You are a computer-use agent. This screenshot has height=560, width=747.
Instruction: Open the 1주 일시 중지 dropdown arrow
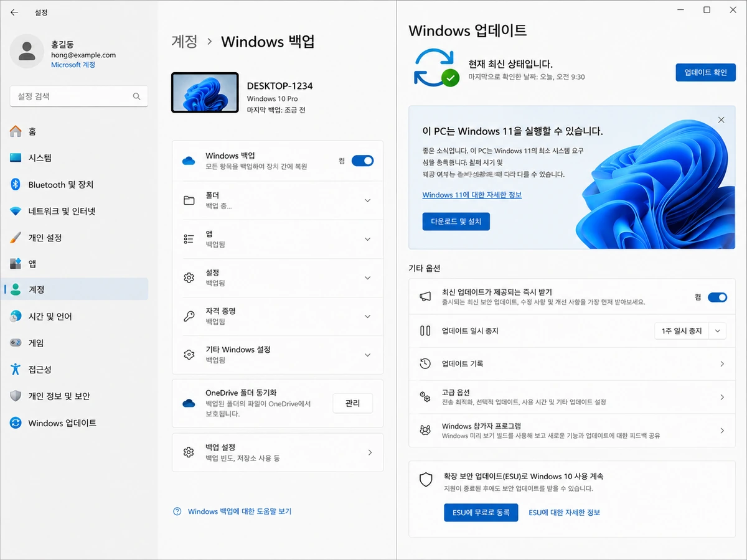(718, 331)
